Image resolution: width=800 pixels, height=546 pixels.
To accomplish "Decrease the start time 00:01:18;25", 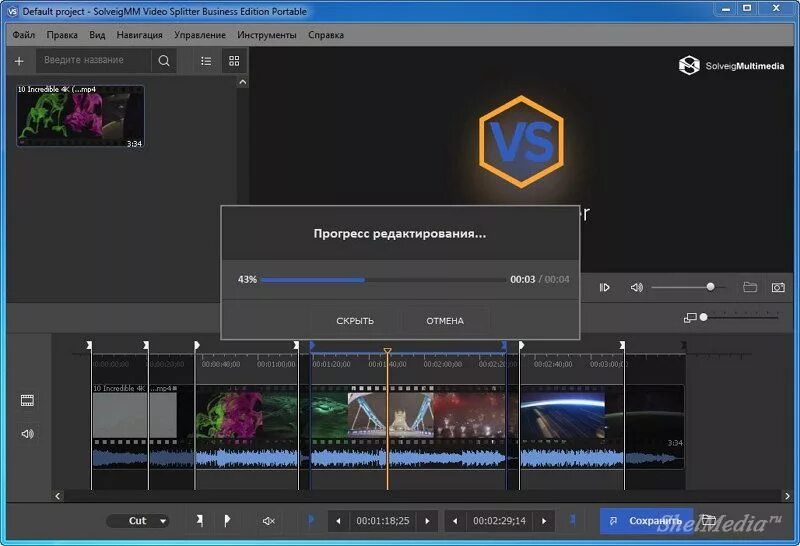I will tap(338, 521).
